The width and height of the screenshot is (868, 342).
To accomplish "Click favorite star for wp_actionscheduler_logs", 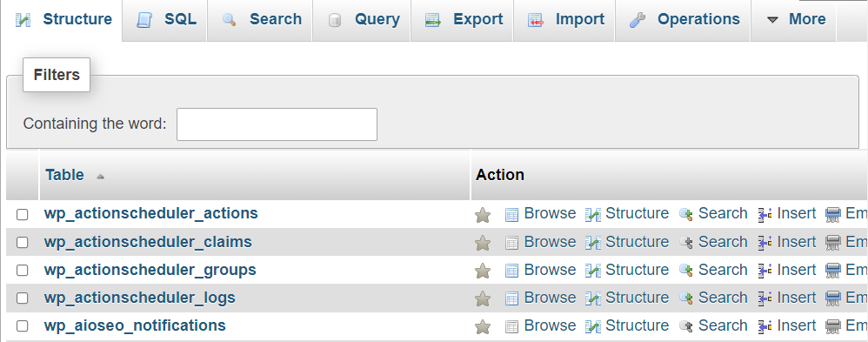I will tap(483, 298).
